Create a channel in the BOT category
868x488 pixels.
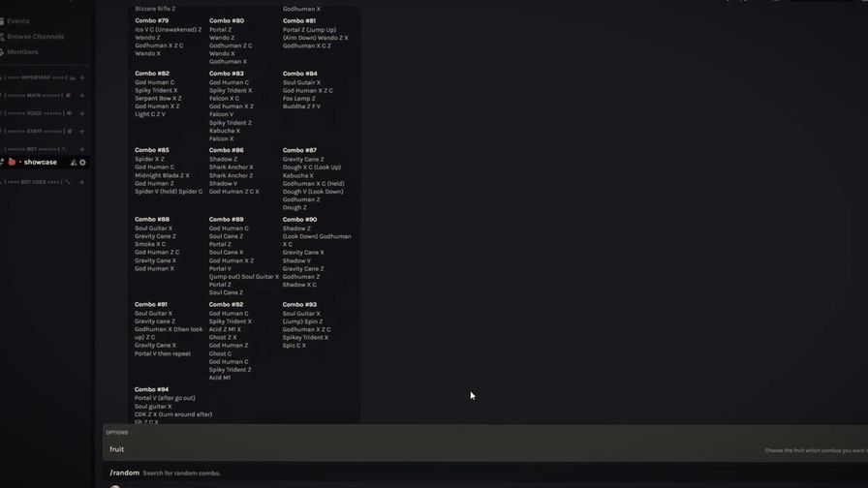(x=81, y=149)
